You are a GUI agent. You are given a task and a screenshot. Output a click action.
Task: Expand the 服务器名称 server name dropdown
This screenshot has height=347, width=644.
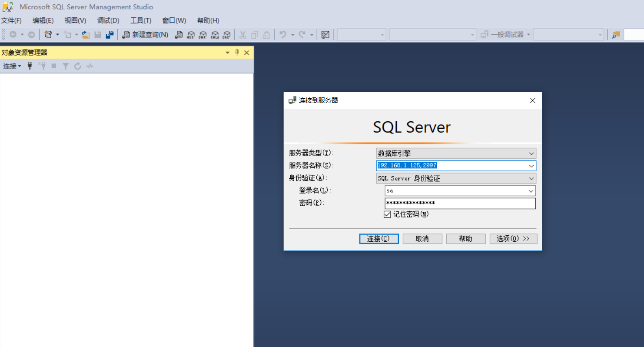coord(531,166)
